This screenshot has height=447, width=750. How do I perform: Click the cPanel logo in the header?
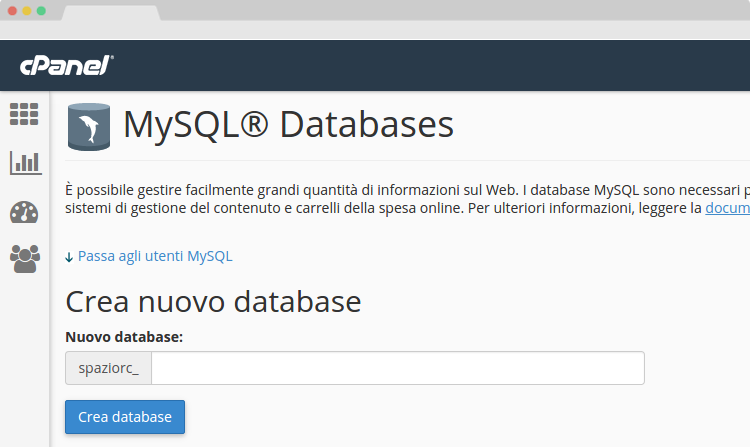[66, 65]
